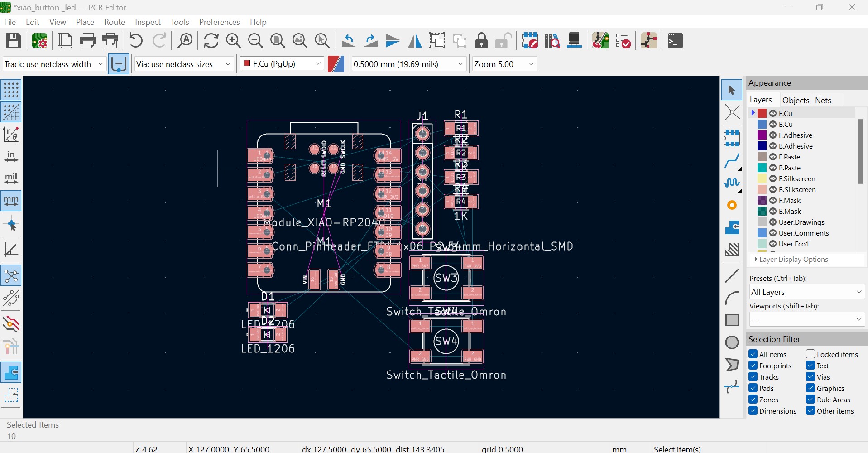Viewport: 868px width, 453px height.
Task: Open the F.Cu active layer dropdown
Action: (x=282, y=64)
